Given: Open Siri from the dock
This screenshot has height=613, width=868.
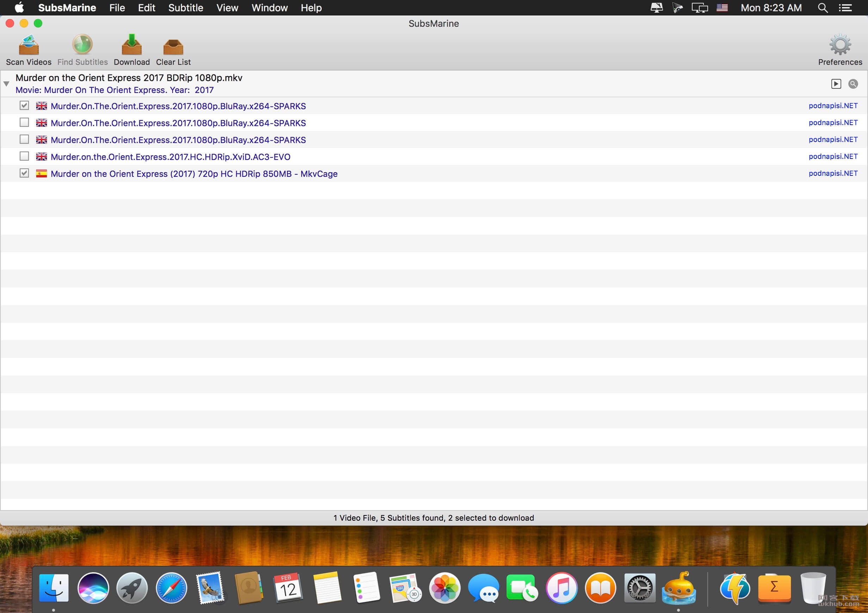Looking at the screenshot, I should (x=93, y=588).
